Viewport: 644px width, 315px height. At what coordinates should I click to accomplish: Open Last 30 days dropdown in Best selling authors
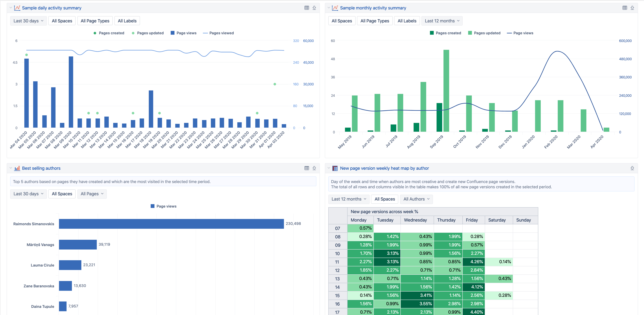click(29, 194)
